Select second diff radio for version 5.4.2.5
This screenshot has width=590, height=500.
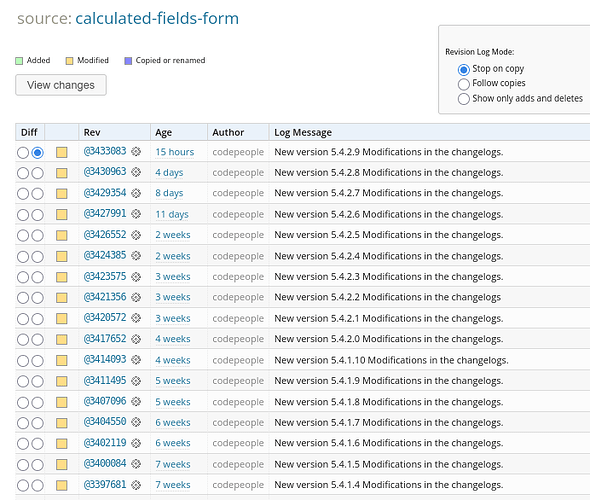click(37, 236)
